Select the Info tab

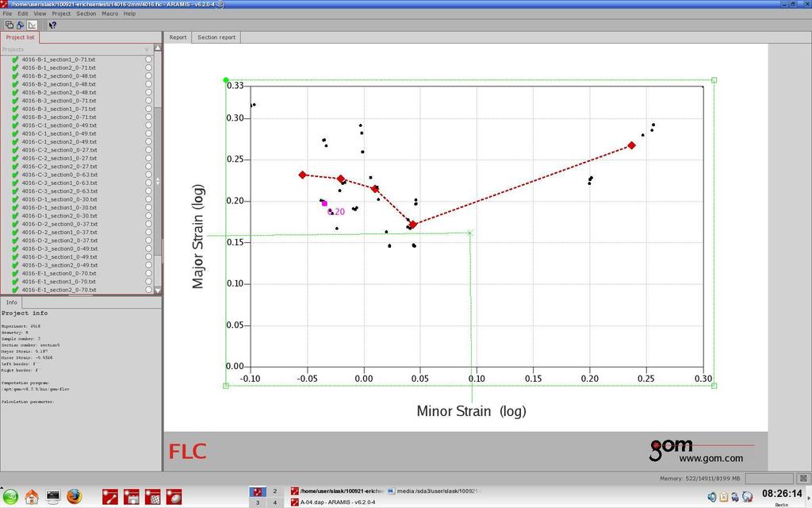(x=11, y=302)
